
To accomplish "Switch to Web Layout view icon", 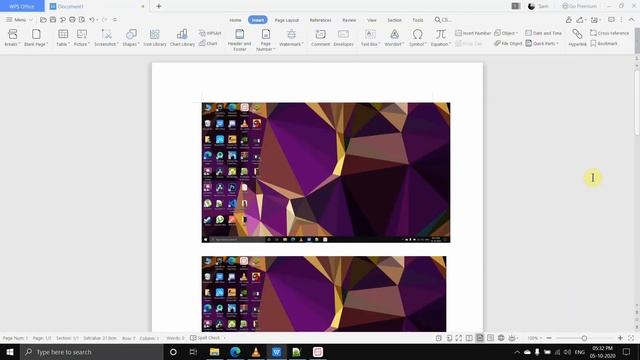I will [501, 338].
